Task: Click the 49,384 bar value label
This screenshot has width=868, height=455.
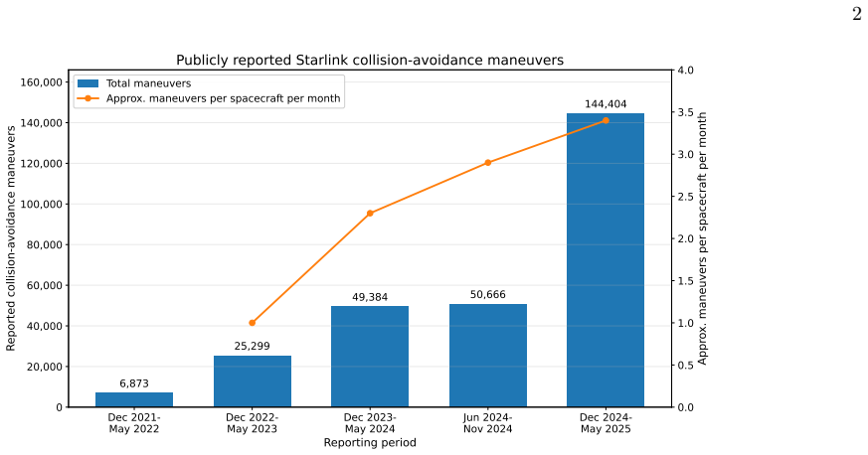Action: point(370,297)
